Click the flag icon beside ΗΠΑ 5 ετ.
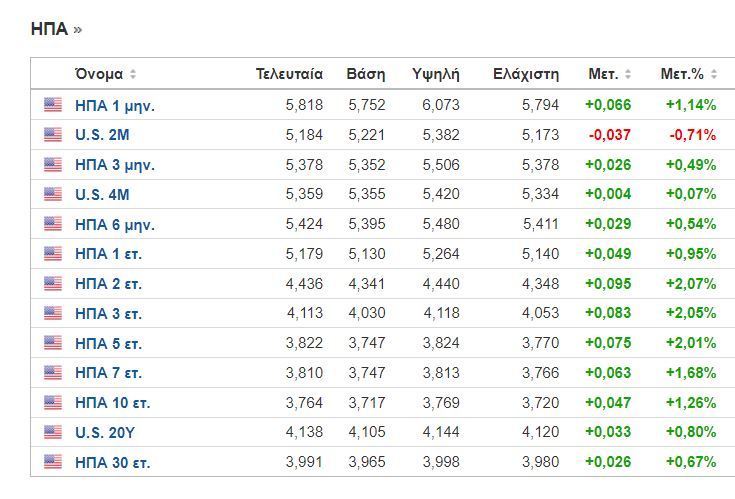735x499 pixels. [x=53, y=343]
